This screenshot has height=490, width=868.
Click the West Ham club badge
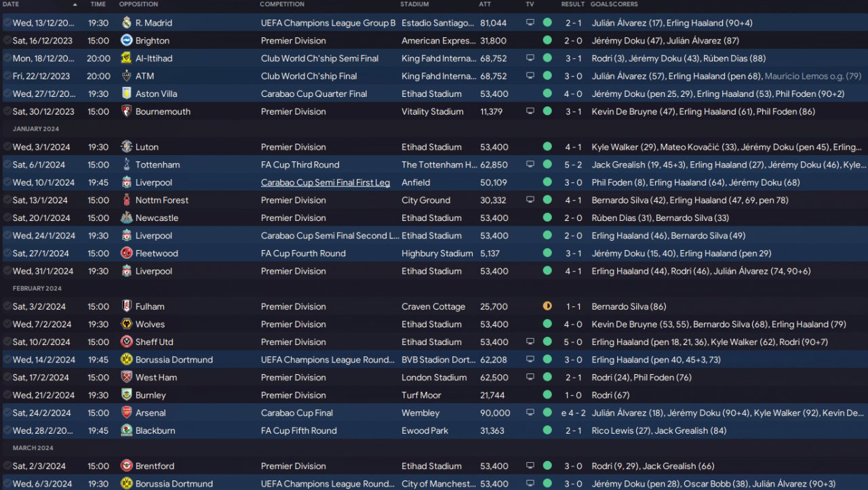coord(126,377)
